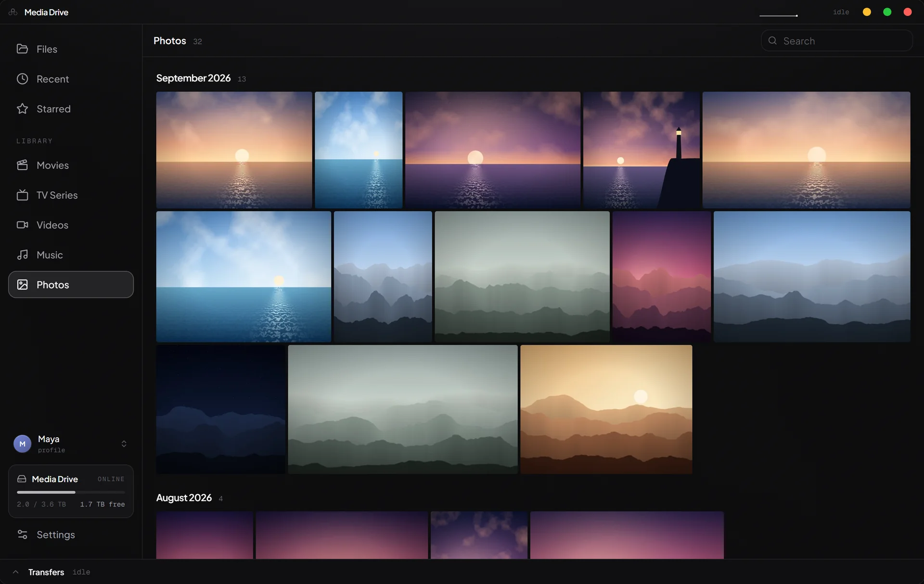Image resolution: width=924 pixels, height=584 pixels.
Task: Click the 1.7 TB free text
Action: pyautogui.click(x=103, y=504)
